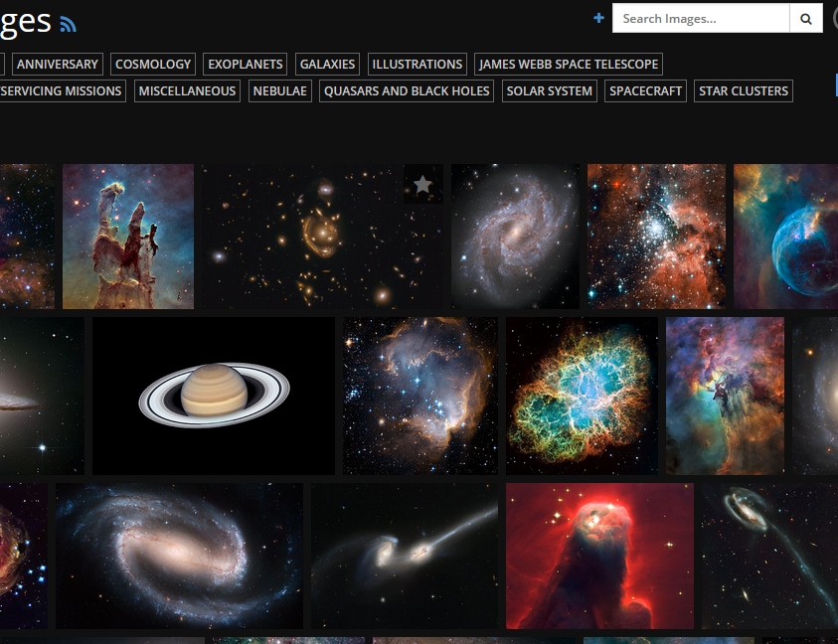Choose the EXOPLANETS filter tag

point(246,64)
